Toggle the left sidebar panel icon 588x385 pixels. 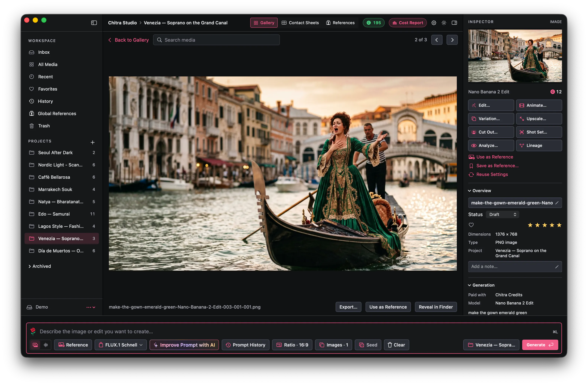pyautogui.click(x=94, y=23)
